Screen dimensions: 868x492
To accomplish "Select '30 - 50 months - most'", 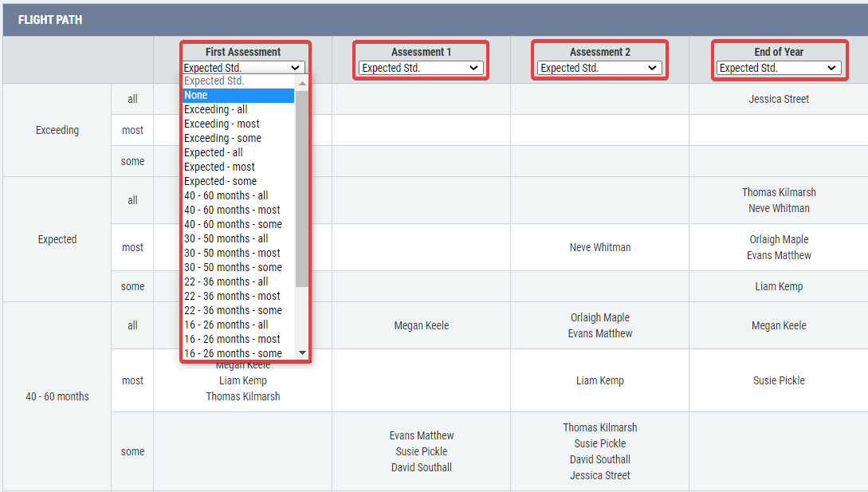I will click(238, 254).
